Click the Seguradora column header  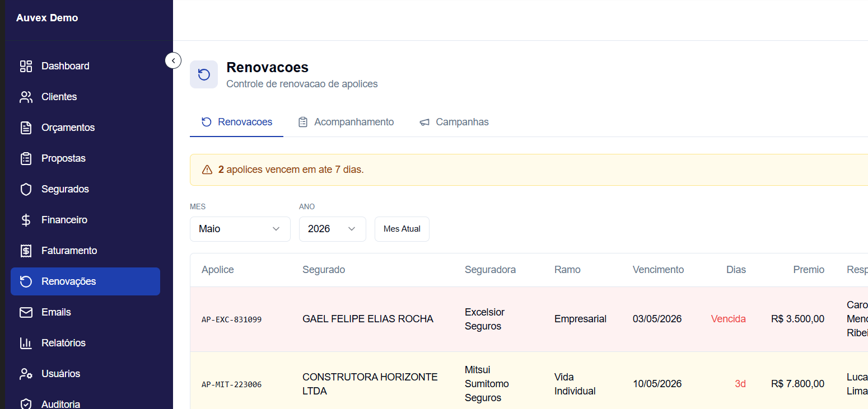point(490,270)
